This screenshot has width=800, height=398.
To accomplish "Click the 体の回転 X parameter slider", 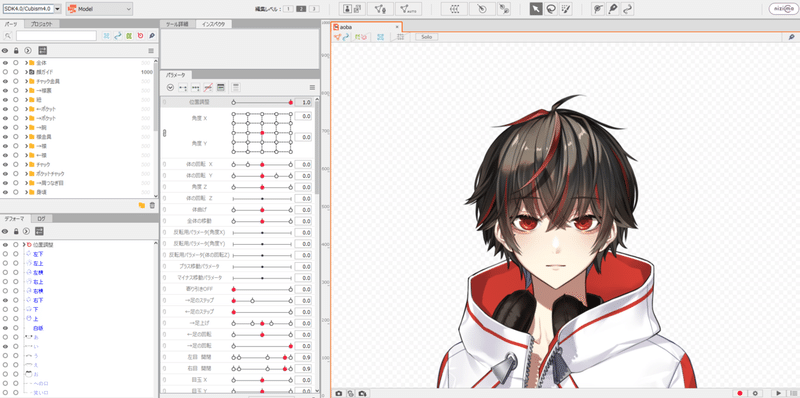I will pos(262,165).
